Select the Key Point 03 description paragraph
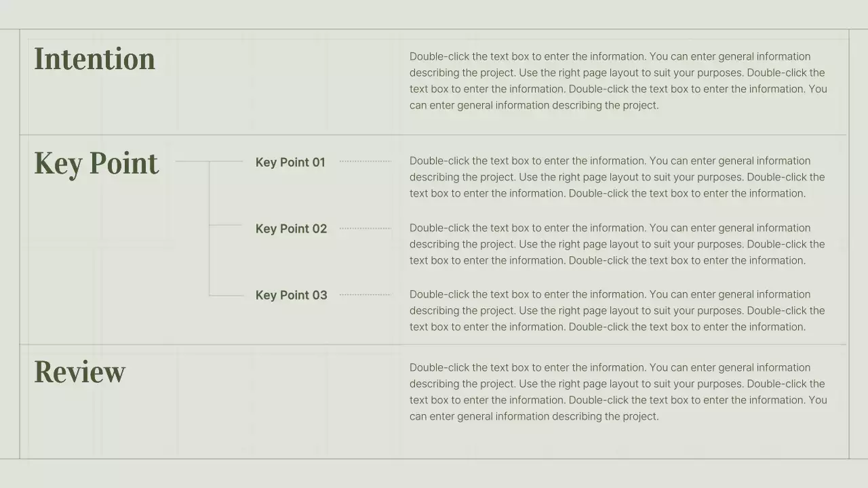The width and height of the screenshot is (868, 488). pos(617,310)
